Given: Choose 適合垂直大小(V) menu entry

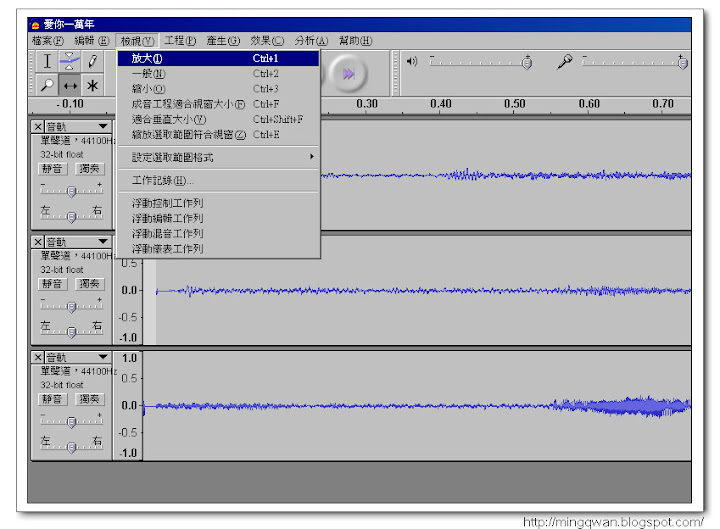Looking at the screenshot, I should click(x=219, y=119).
